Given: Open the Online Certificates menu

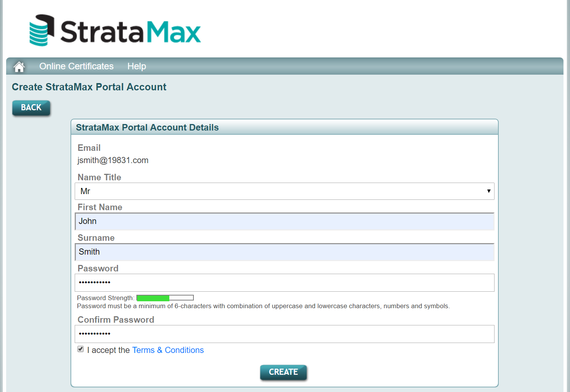Looking at the screenshot, I should 76,66.
